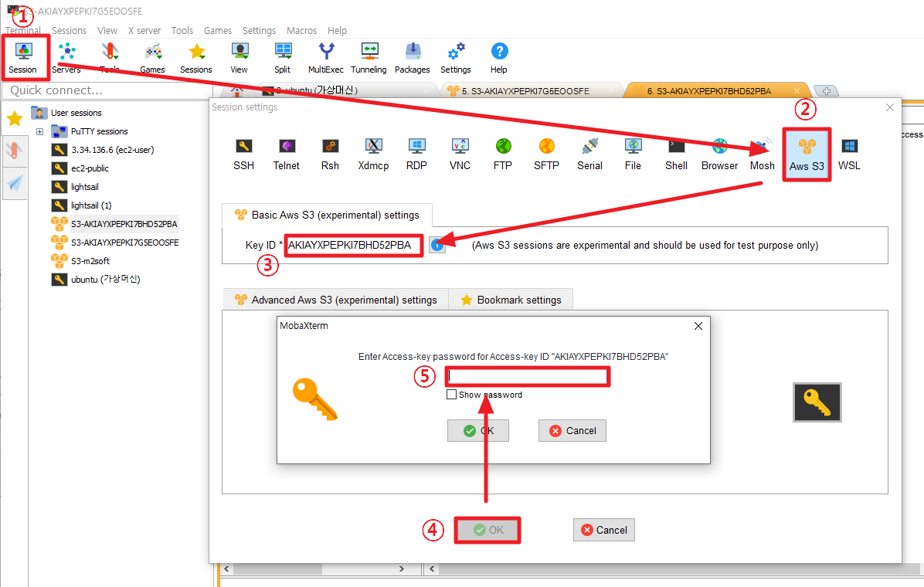Expand the PuTTY sessions tree node
This screenshot has height=587, width=924.
coord(39,131)
